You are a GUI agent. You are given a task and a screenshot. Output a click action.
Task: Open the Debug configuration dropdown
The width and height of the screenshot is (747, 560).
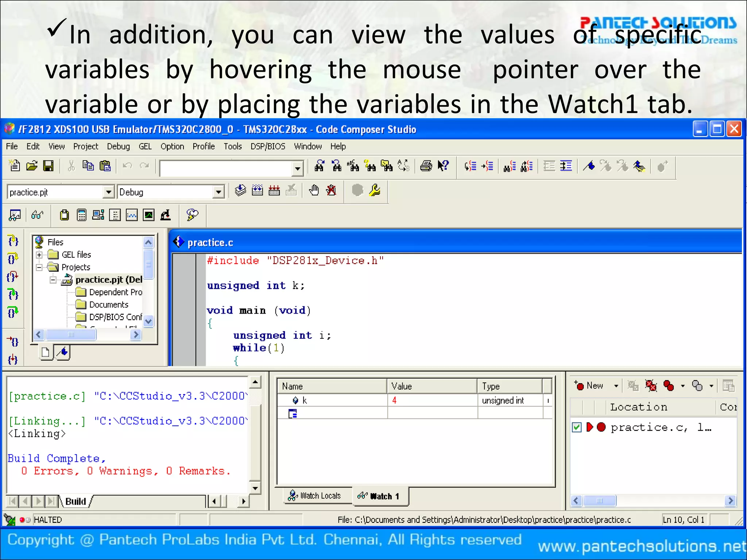[x=218, y=192]
